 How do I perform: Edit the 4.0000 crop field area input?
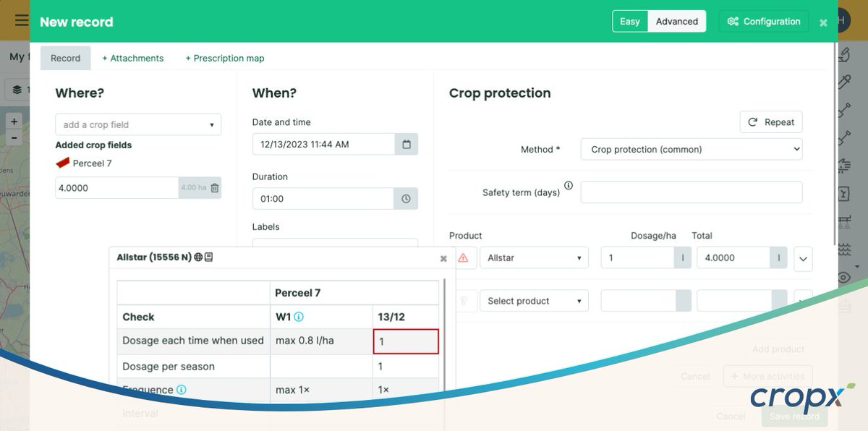point(117,188)
